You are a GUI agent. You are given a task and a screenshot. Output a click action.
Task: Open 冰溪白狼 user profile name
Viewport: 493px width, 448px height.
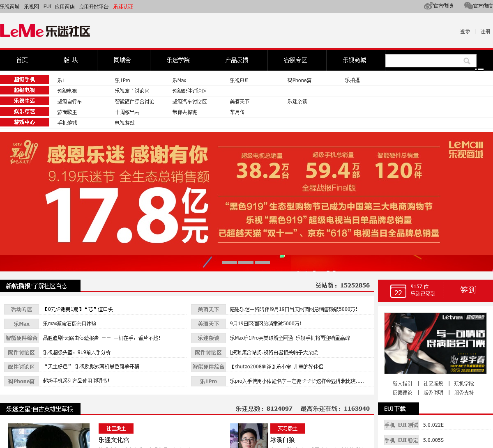tap(283, 440)
